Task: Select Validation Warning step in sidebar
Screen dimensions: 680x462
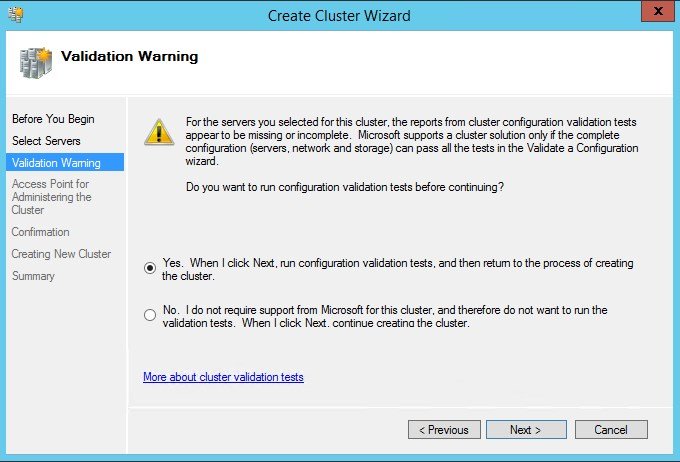Action: click(56, 163)
